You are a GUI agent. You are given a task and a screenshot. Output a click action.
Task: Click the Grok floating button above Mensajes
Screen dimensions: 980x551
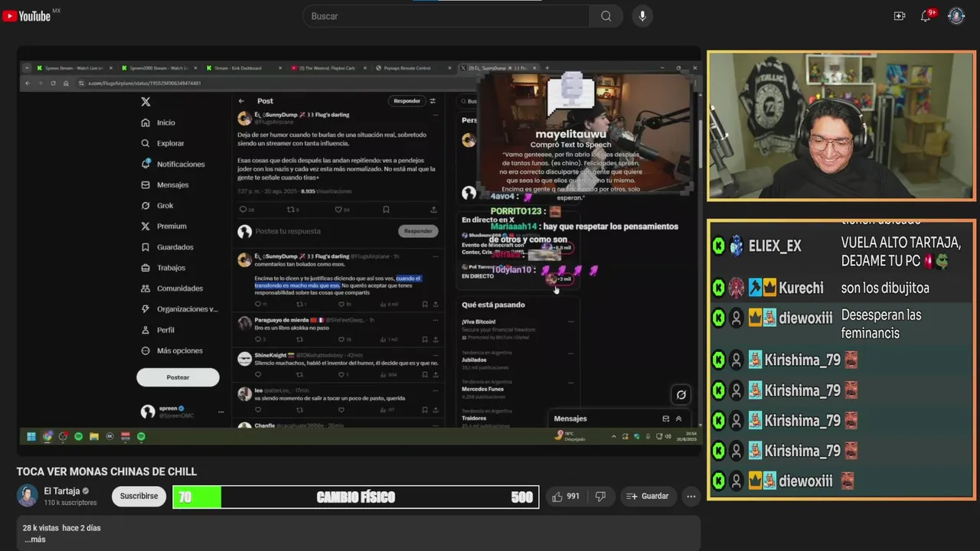click(681, 395)
